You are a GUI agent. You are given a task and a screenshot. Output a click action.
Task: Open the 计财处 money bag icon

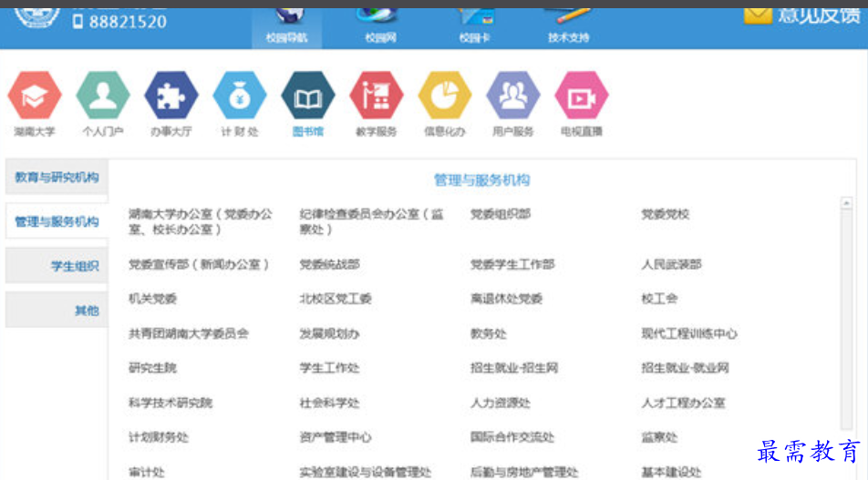pyautogui.click(x=240, y=95)
